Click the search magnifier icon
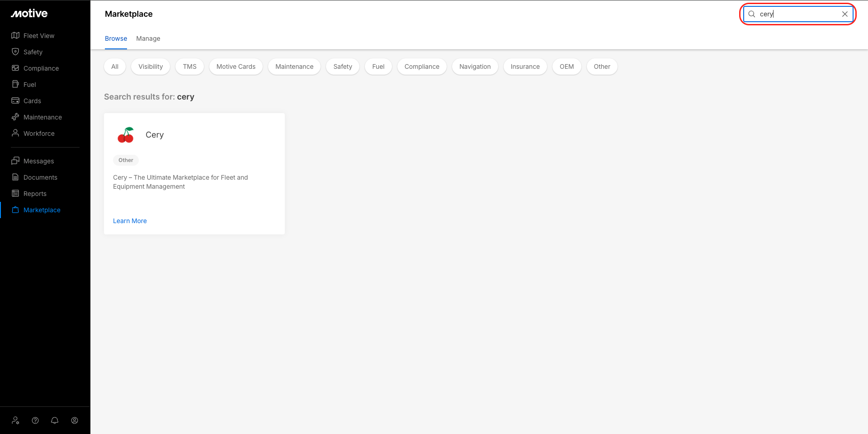Screen dimensions: 868x434 pyautogui.click(x=752, y=14)
